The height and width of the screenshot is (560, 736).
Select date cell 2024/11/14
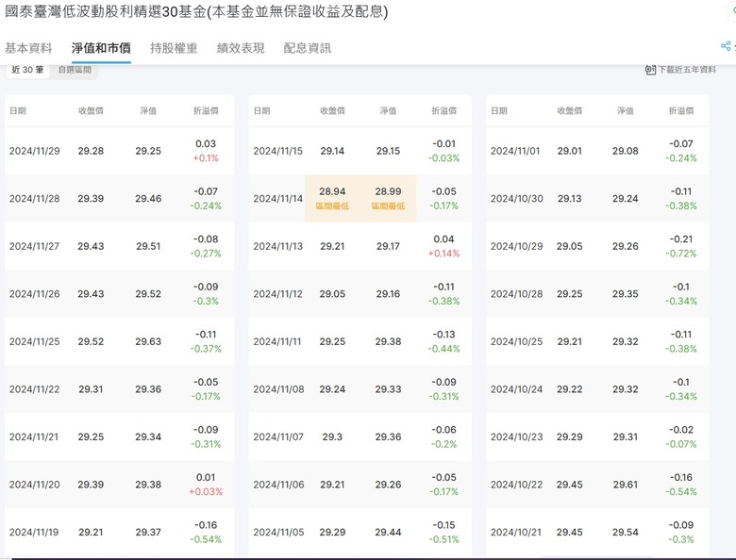(x=277, y=199)
